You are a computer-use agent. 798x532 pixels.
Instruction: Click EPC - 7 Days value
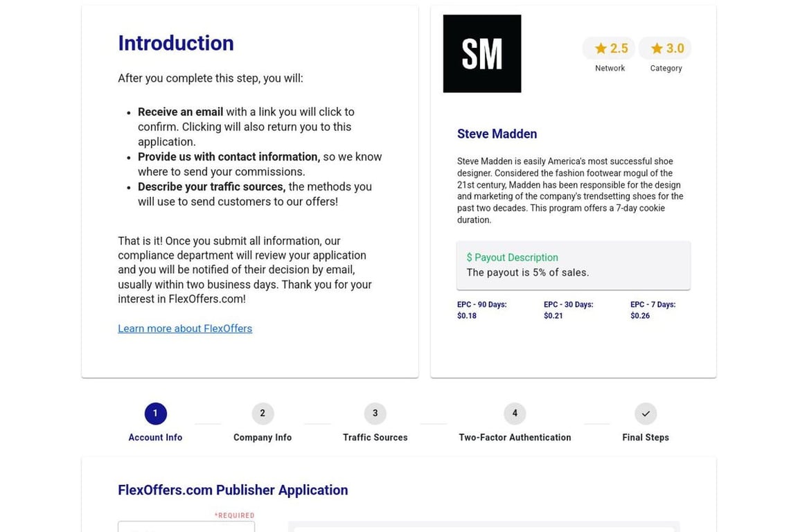click(640, 316)
